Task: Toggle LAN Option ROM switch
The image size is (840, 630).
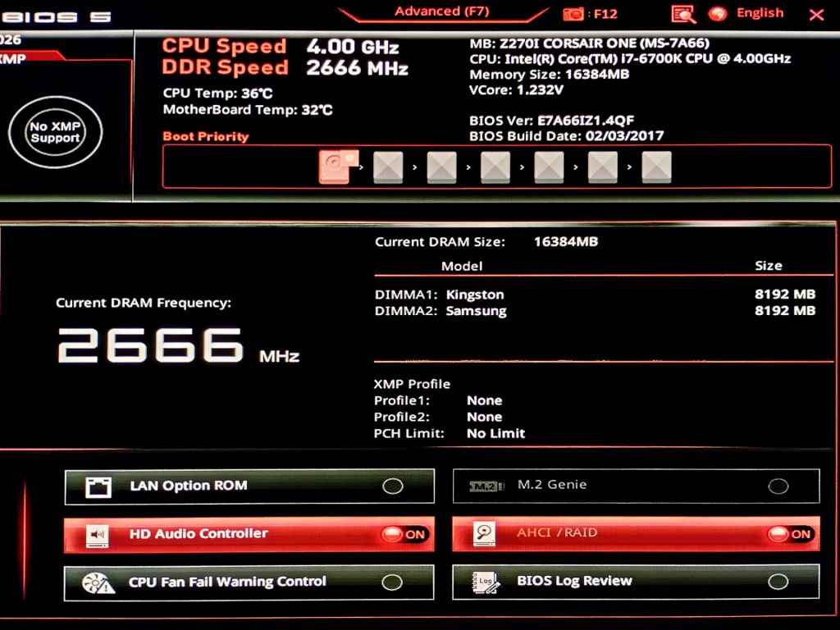Action: tap(393, 486)
